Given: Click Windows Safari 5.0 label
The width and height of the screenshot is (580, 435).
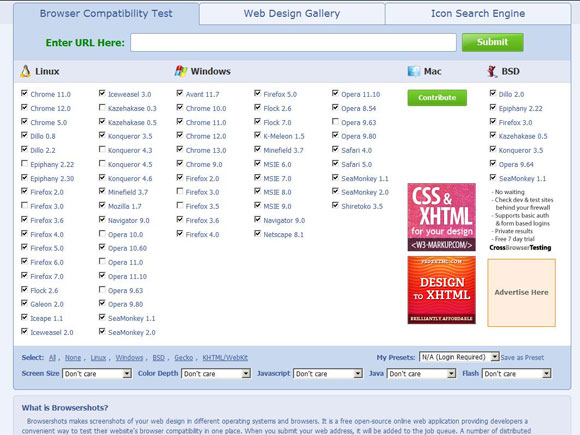Looking at the screenshot, I should [357, 164].
